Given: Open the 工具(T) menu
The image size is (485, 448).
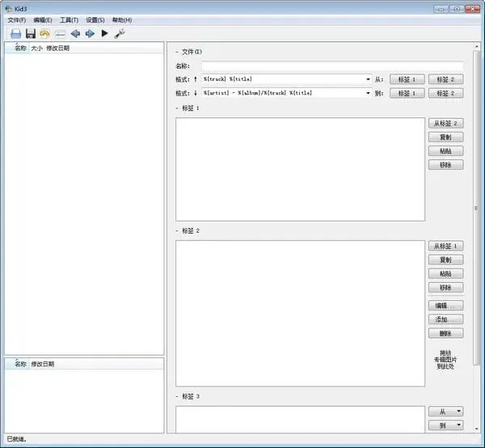Looking at the screenshot, I should tap(69, 20).
